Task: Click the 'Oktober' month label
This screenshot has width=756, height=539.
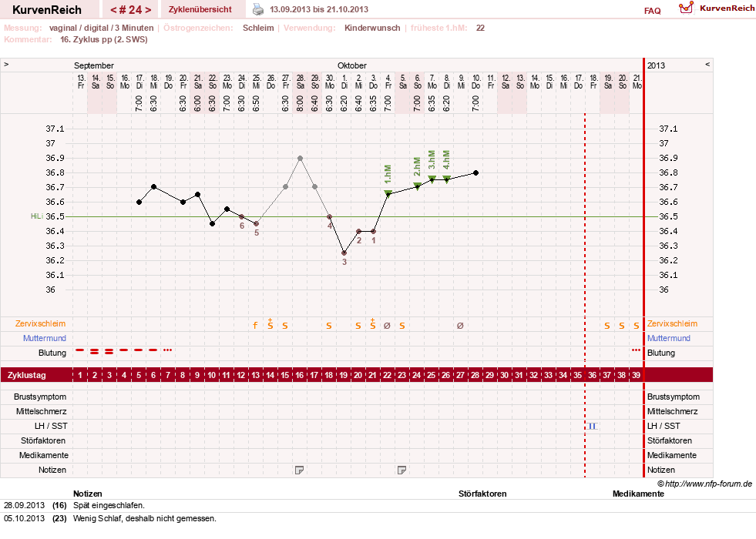Action: pos(352,65)
